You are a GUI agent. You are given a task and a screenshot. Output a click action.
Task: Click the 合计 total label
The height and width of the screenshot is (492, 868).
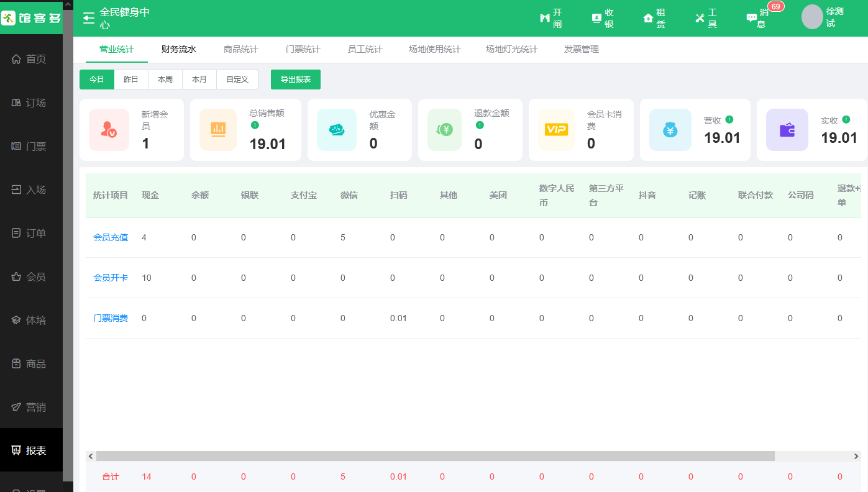111,476
